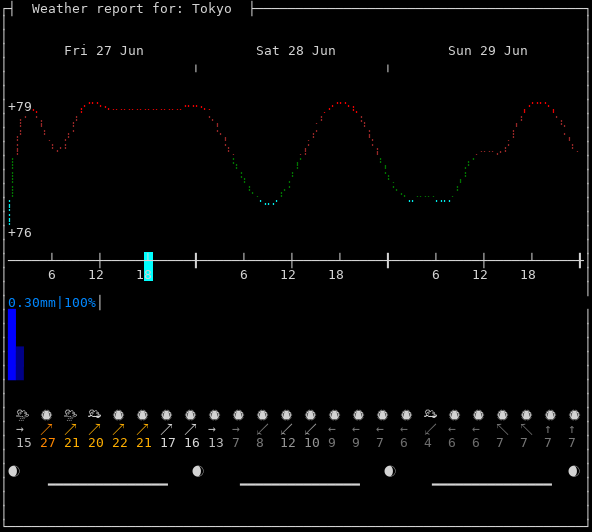This screenshot has height=532, width=592.
Task: Select the orange wind speed value '22'
Action: [120, 443]
